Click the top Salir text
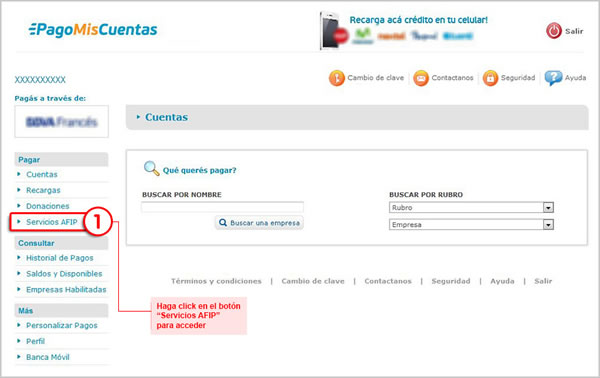 (574, 31)
